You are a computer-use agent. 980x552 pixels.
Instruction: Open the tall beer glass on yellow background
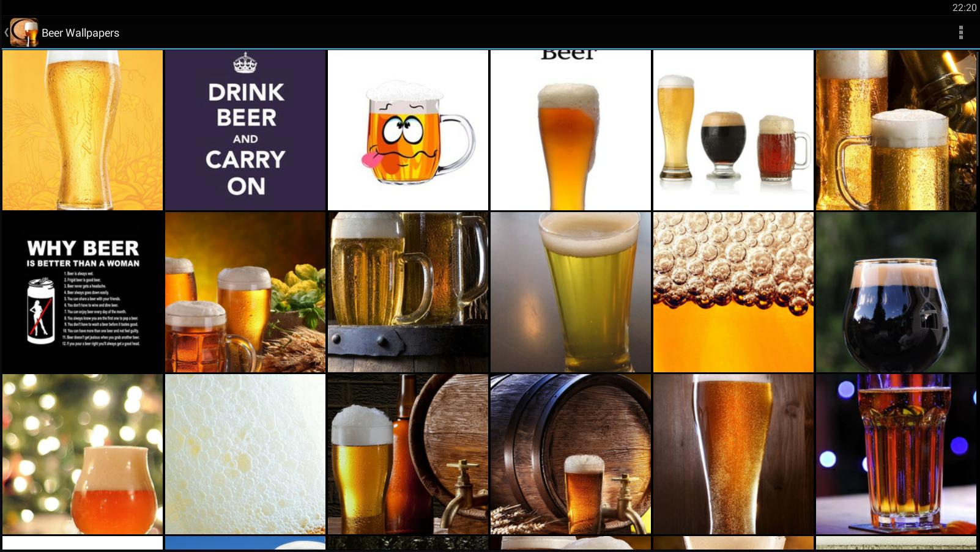[83, 130]
